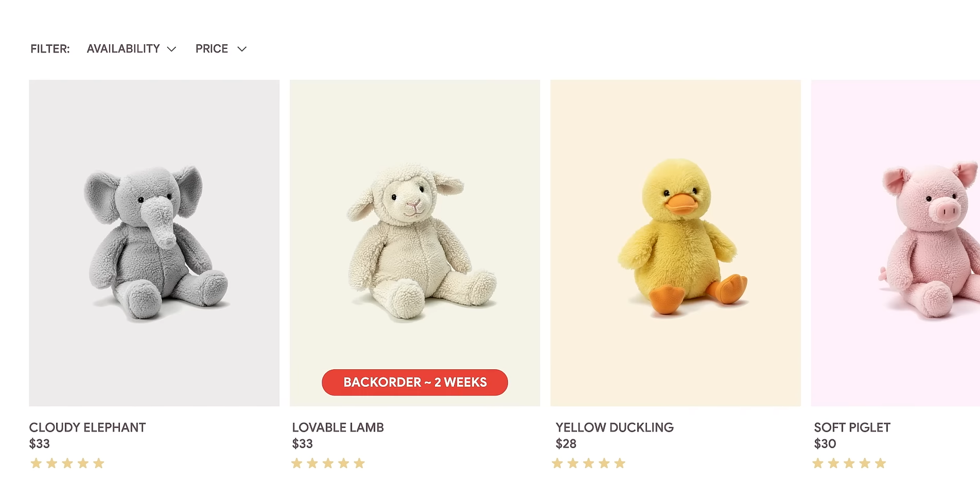Click the star rating under Lovable Lamb
Image resolution: width=980 pixels, height=481 pixels.
tap(328, 463)
